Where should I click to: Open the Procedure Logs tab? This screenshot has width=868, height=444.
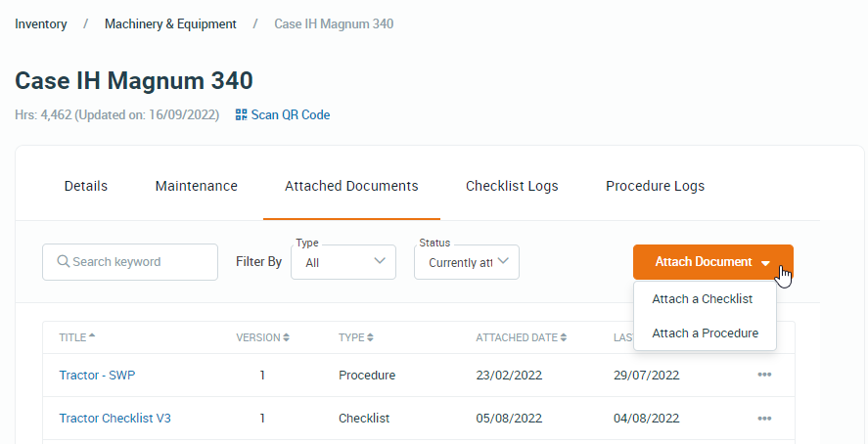point(655,186)
